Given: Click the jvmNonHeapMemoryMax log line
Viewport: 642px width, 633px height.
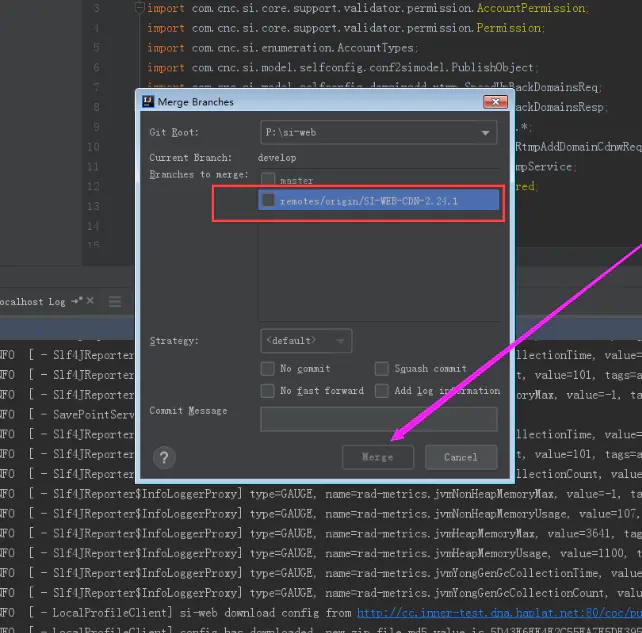Looking at the screenshot, I should coord(321,494).
